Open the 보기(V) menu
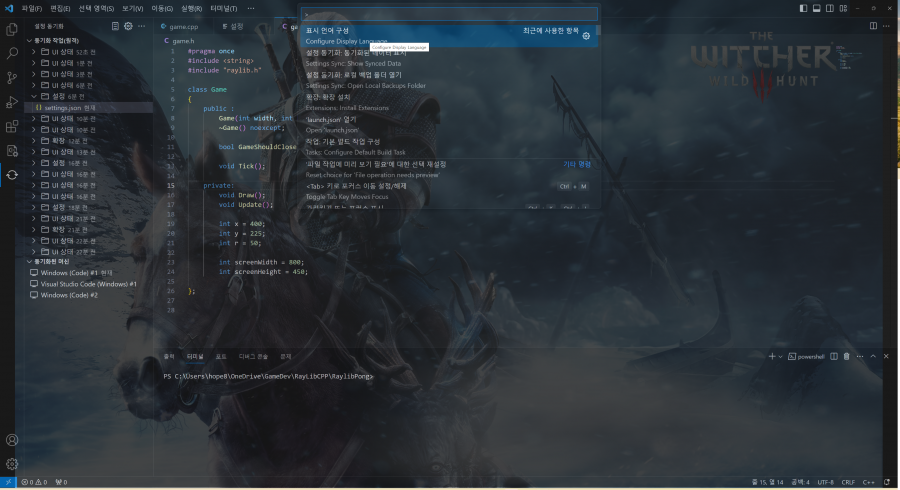The width and height of the screenshot is (900, 490). click(x=132, y=9)
